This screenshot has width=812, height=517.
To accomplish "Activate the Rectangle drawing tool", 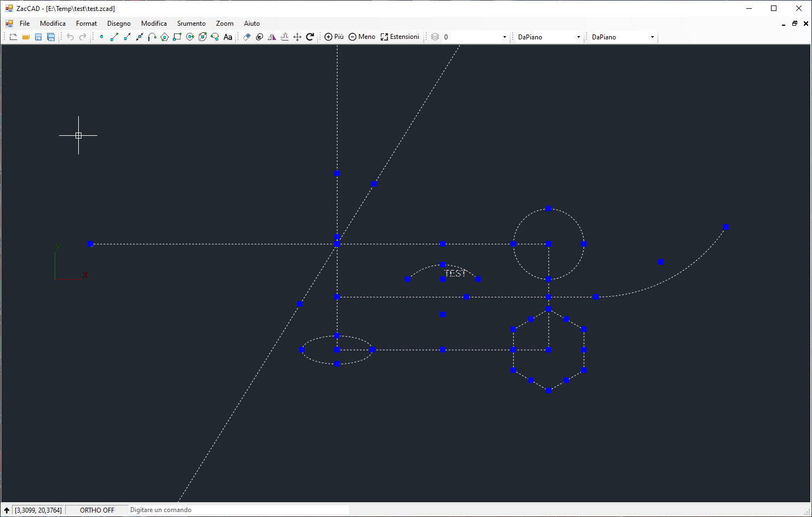I will coord(177,37).
